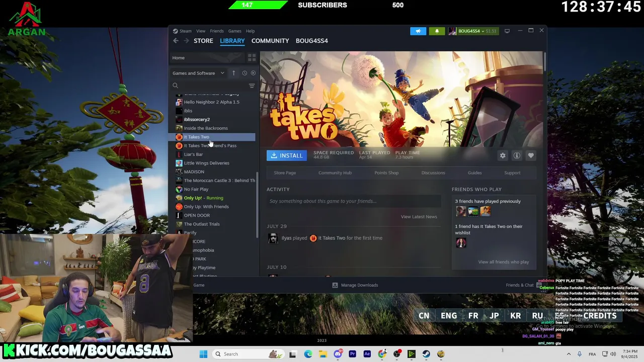The image size is (644, 362).
Task: Open Adobe After Effects from taskbar
Action: (367, 354)
